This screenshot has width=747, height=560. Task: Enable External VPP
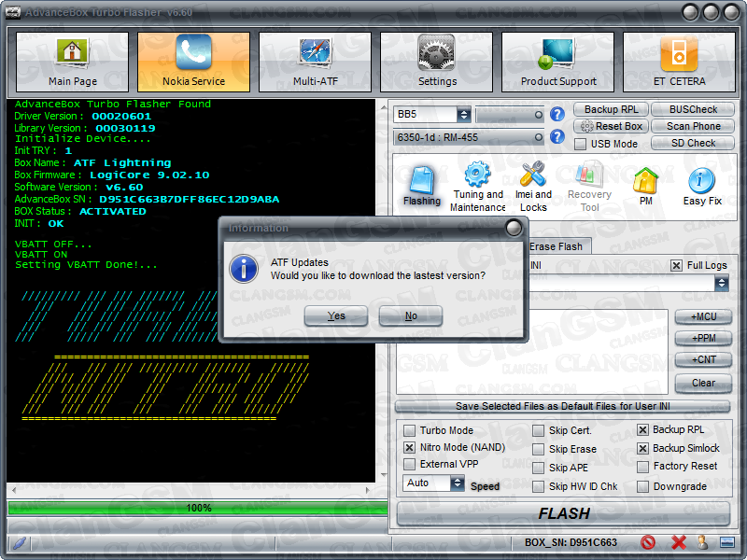409,464
